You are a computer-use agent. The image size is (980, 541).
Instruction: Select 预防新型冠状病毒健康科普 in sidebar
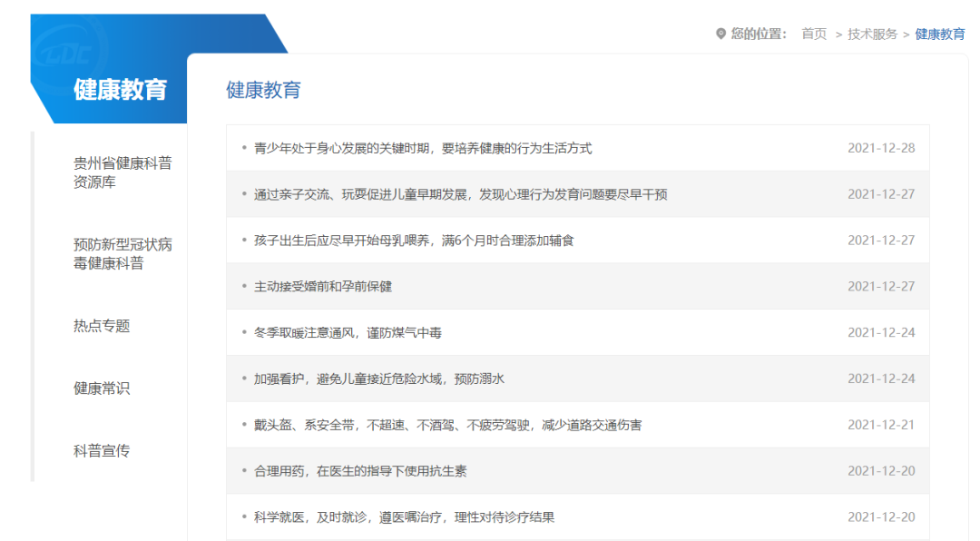(122, 254)
